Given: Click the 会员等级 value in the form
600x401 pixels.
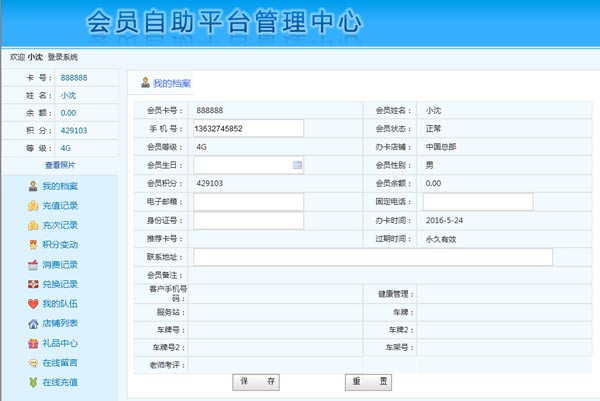Looking at the screenshot, I should point(201,147).
